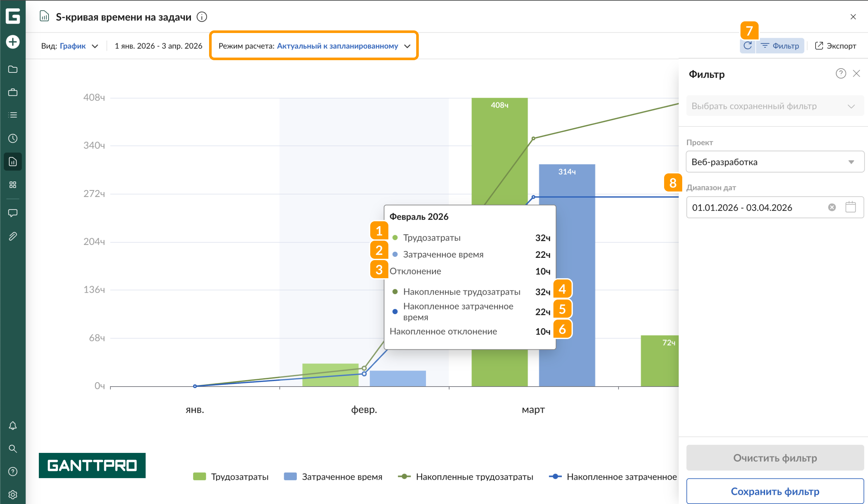Click the portfolio briefcase sidebar icon
This screenshot has height=504, width=868.
pos(13,92)
